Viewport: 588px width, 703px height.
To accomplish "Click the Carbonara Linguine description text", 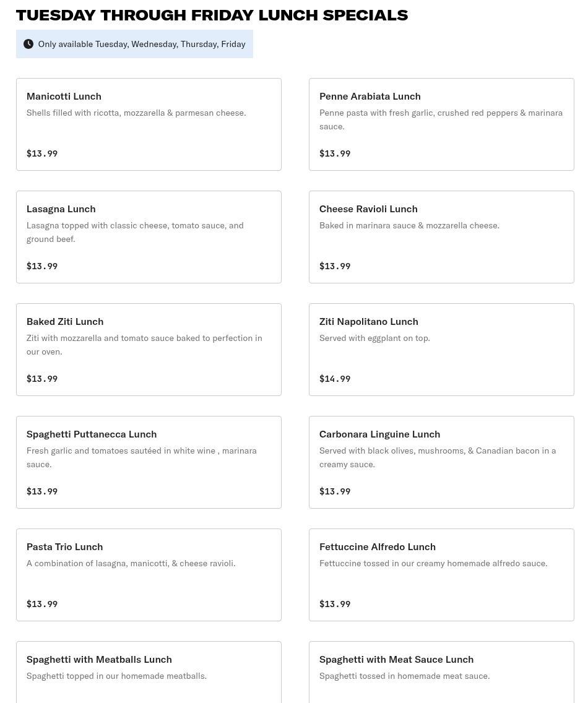I will [438, 457].
